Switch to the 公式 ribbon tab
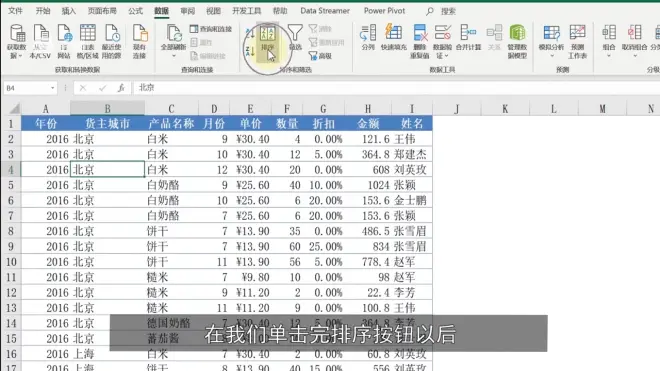Image resolution: width=660 pixels, height=371 pixels. pyautogui.click(x=136, y=11)
